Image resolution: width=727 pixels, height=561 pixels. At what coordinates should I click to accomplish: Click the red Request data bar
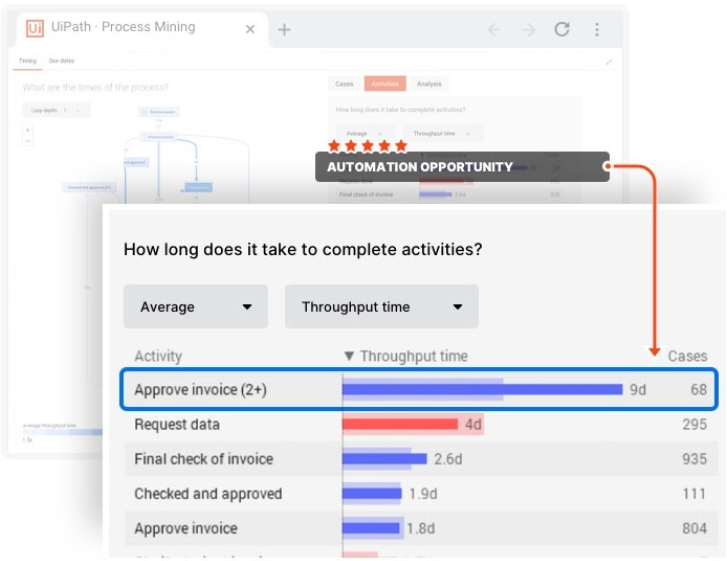400,424
